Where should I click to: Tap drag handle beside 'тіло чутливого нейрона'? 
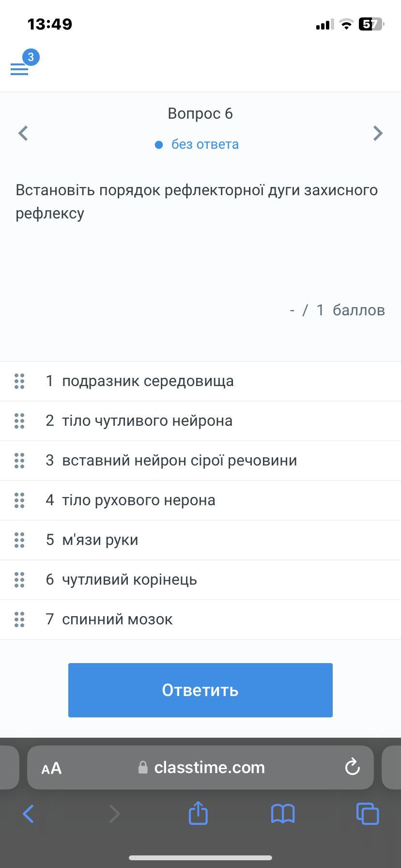click(x=19, y=421)
